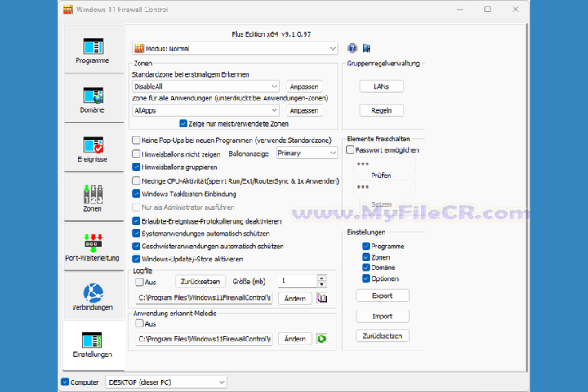The image size is (588, 392).
Task: Increase logfile size with up arrow
Action: [322, 278]
